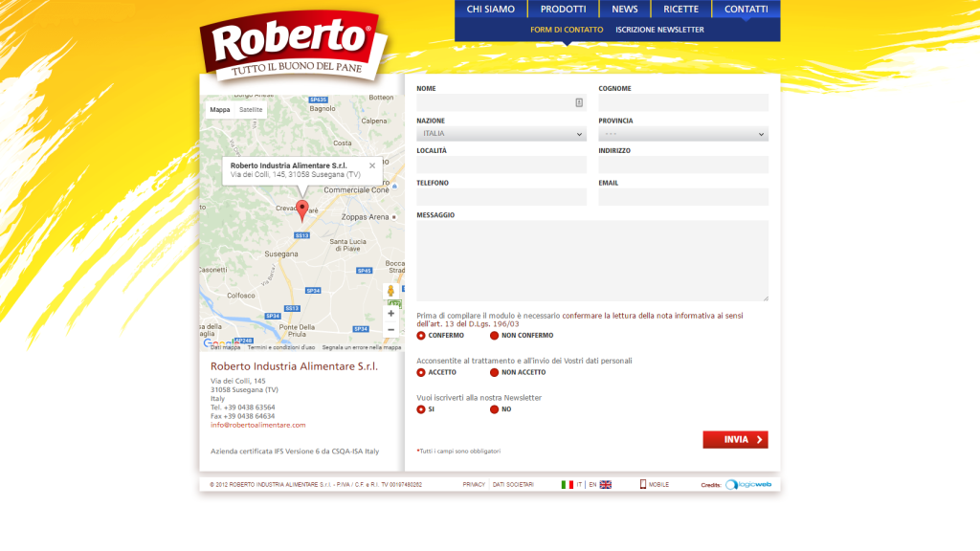This screenshot has width=980, height=551.
Task: Go to the NEWS section
Action: (624, 10)
